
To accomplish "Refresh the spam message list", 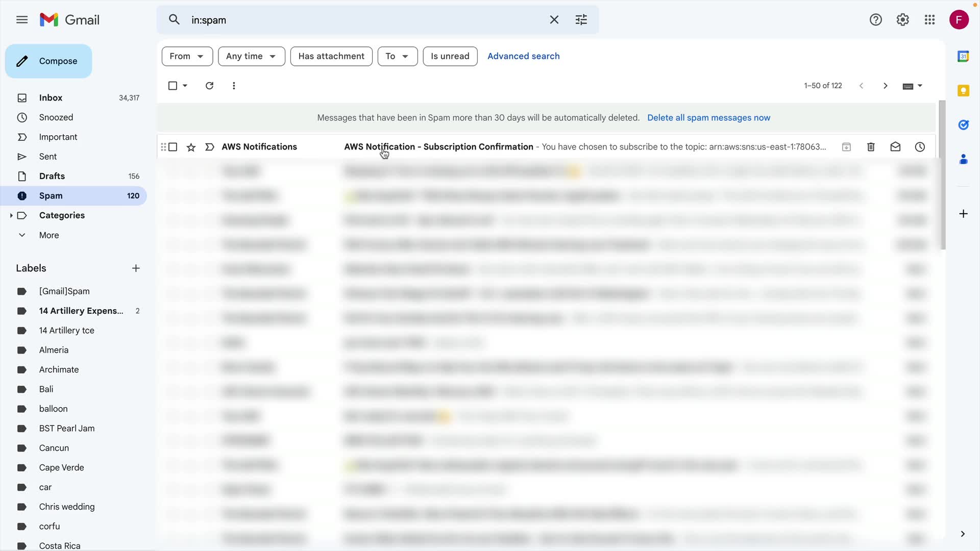I will coord(209,86).
